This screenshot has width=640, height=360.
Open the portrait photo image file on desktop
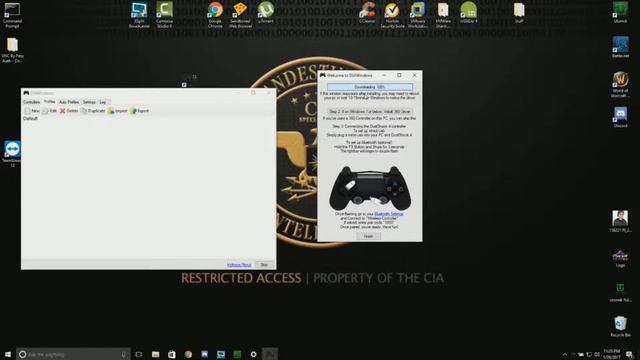point(620,221)
